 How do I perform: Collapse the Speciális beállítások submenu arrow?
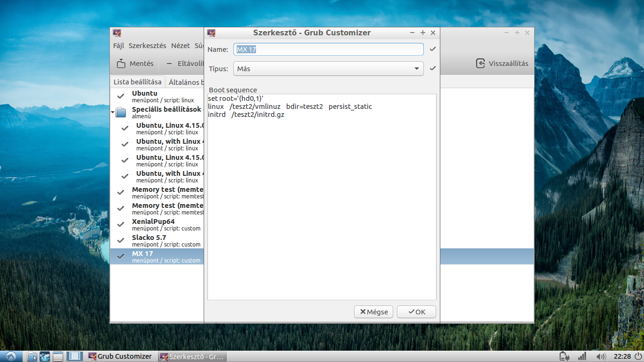coord(113,113)
